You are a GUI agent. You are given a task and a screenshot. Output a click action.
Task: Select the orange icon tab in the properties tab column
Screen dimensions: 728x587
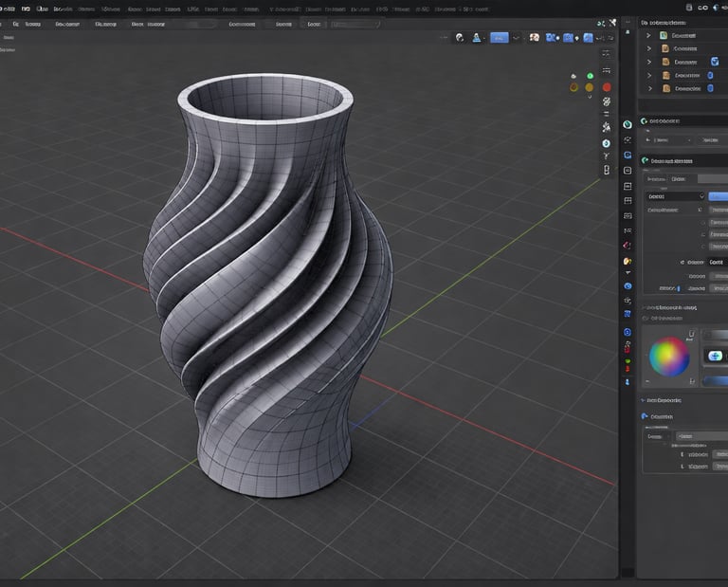628,261
